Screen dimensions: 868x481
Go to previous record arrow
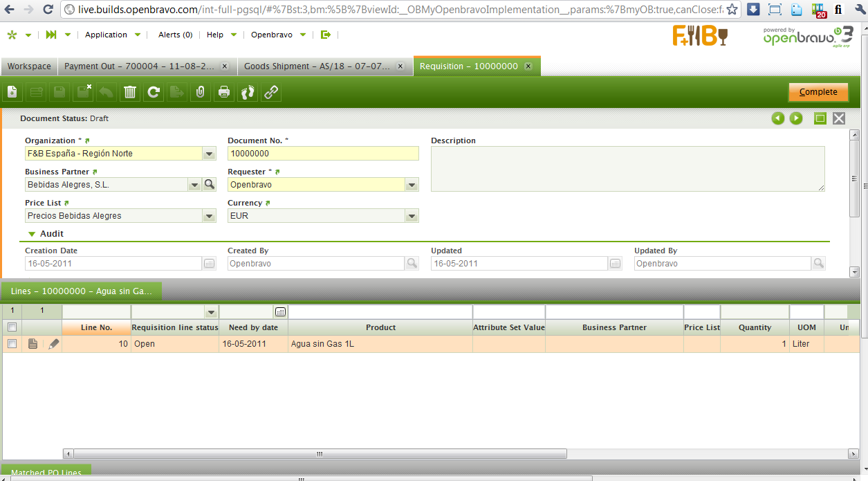tap(778, 118)
